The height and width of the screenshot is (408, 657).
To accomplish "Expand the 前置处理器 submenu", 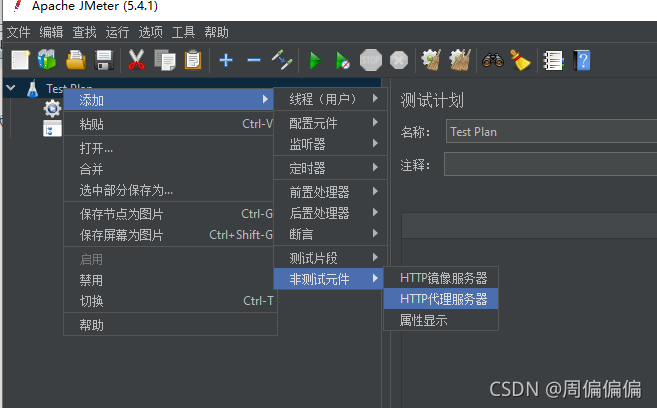I will point(330,192).
